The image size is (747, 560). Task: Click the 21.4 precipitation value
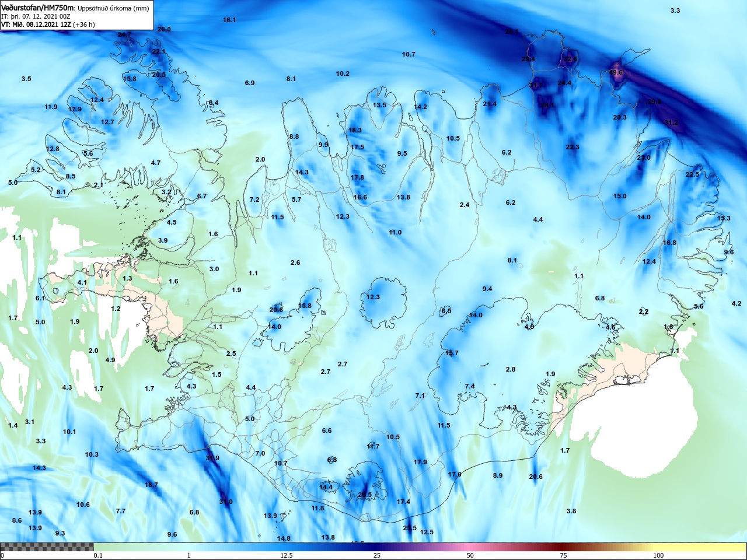click(x=490, y=104)
